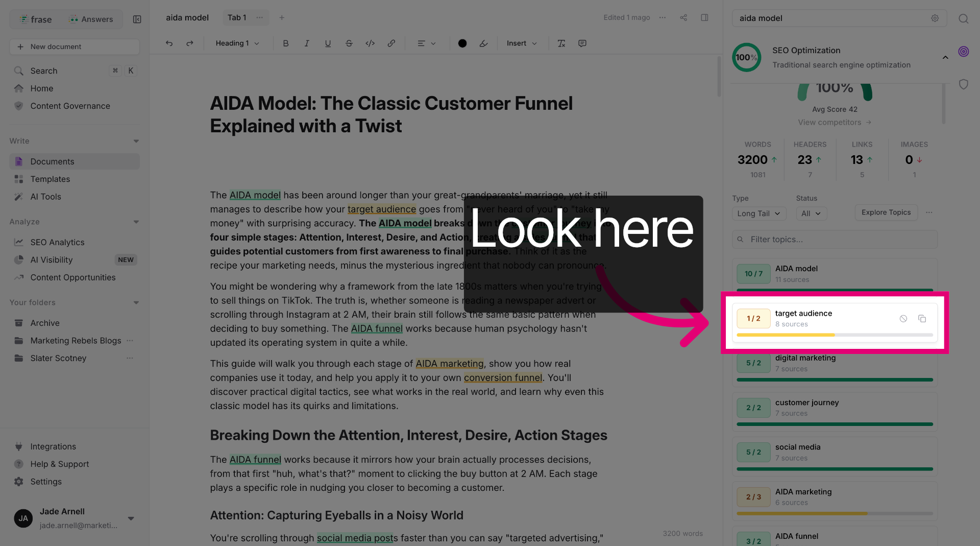Switch to the frase tab
The image size is (980, 546).
[x=36, y=19]
